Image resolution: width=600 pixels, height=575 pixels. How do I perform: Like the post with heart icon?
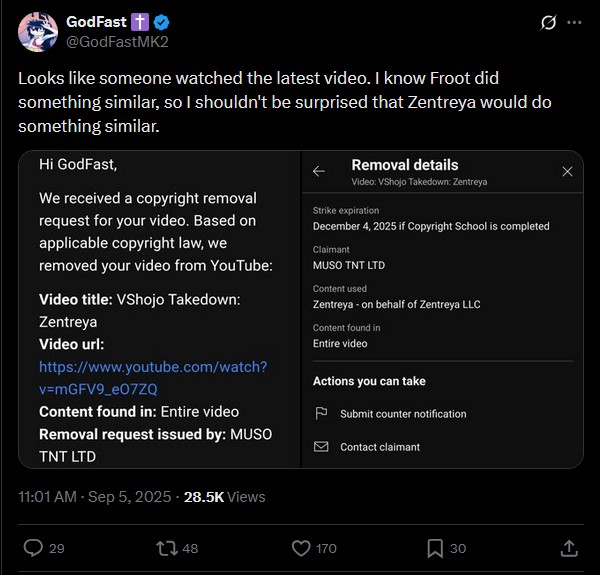coord(301,547)
